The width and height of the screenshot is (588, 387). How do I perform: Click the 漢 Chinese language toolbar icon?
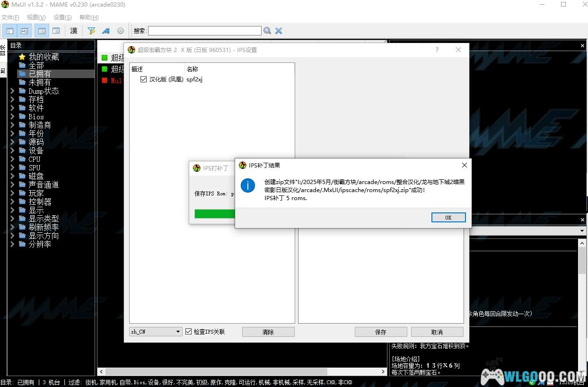click(74, 31)
